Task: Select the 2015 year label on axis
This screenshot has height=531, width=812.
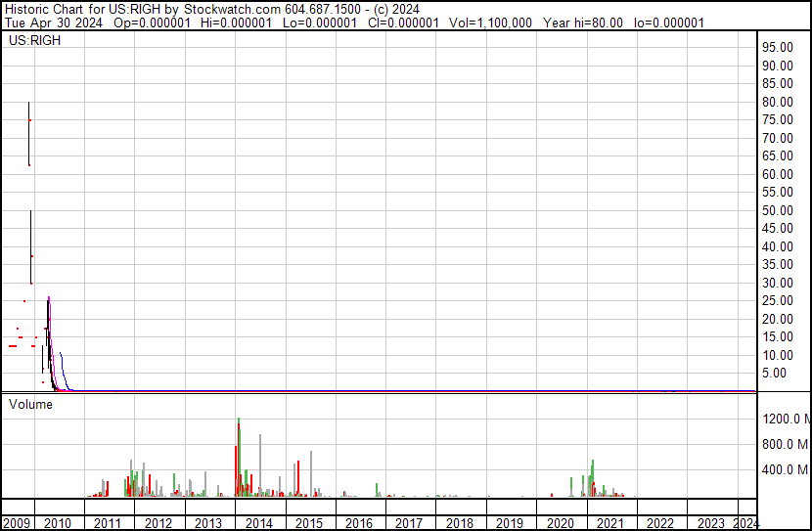Action: (308, 523)
